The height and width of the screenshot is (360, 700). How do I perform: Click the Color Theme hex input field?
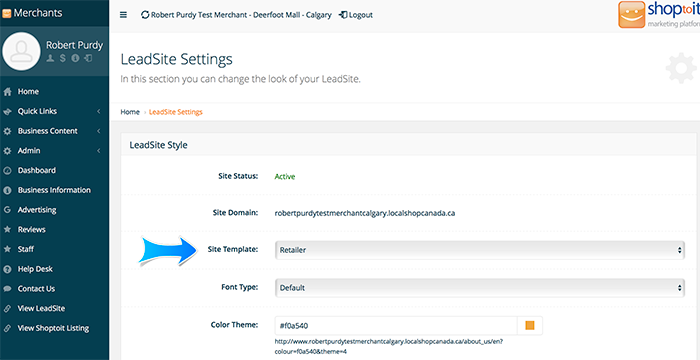pos(396,326)
